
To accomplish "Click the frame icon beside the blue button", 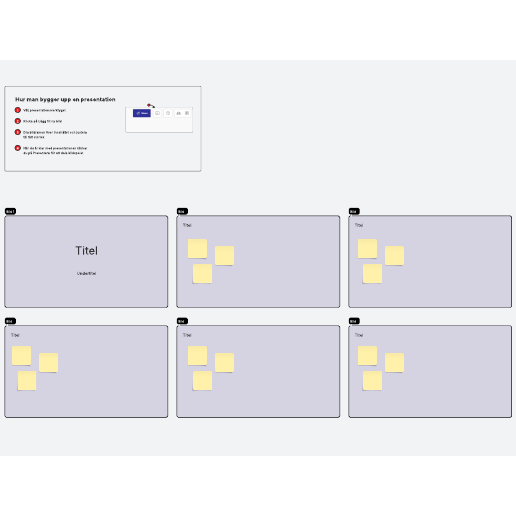I will 157,113.
